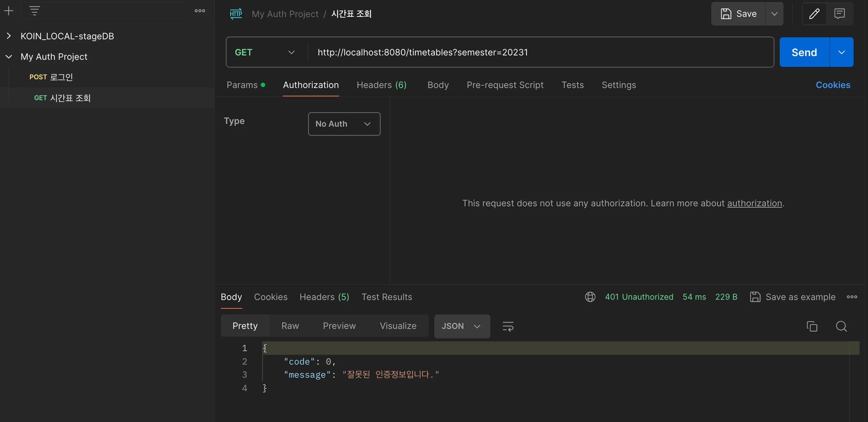This screenshot has width=868, height=422.
Task: Switch to the Raw response view
Action: click(290, 326)
